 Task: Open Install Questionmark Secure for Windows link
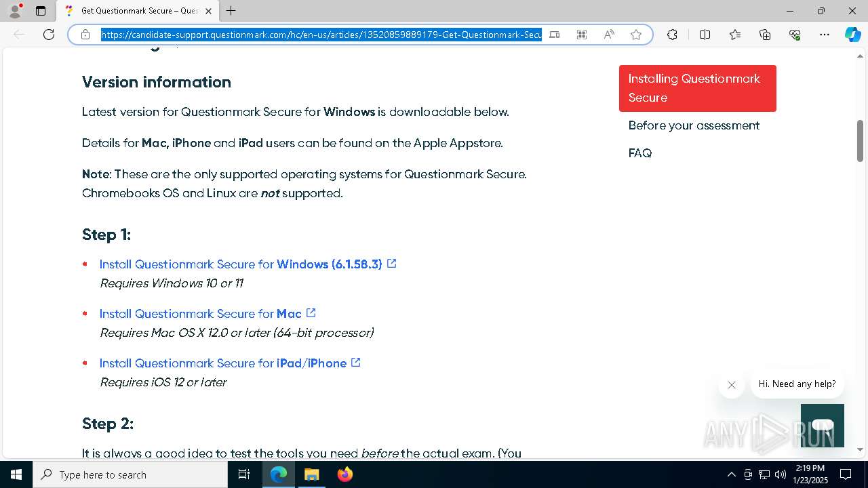click(x=241, y=264)
